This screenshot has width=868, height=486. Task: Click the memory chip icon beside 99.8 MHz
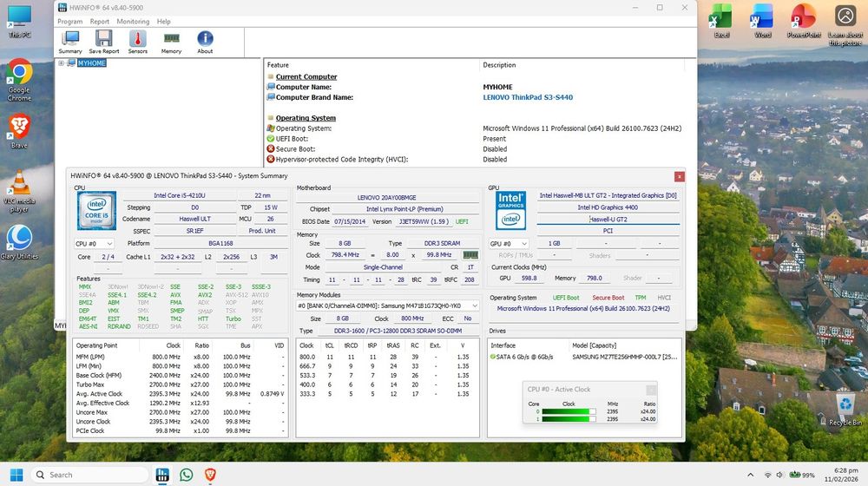click(x=470, y=255)
